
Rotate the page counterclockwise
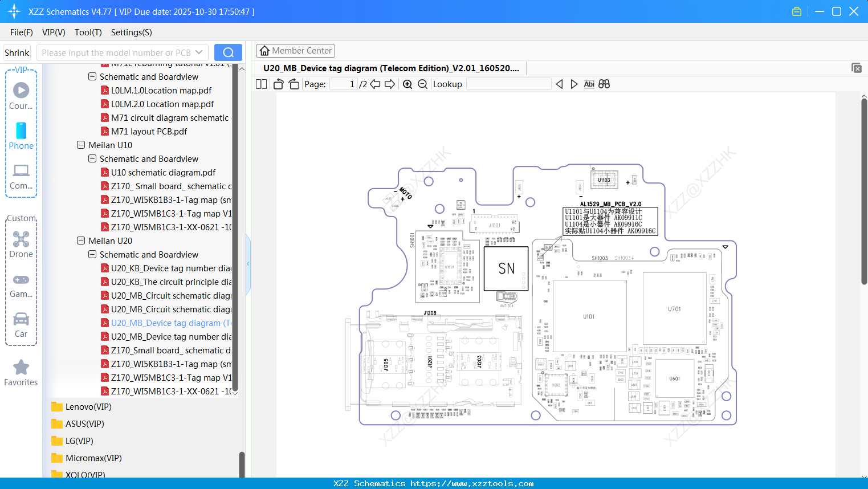(x=278, y=84)
